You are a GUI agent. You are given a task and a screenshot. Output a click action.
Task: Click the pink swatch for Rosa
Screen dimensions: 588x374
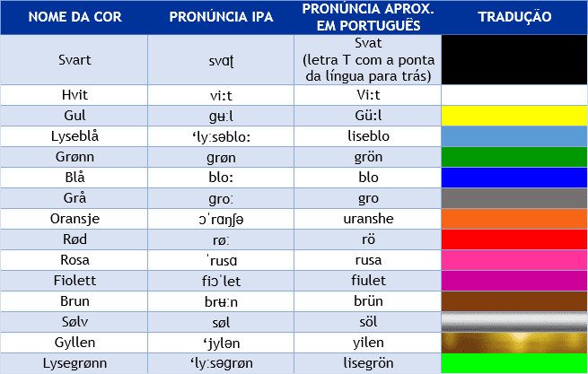coord(514,260)
